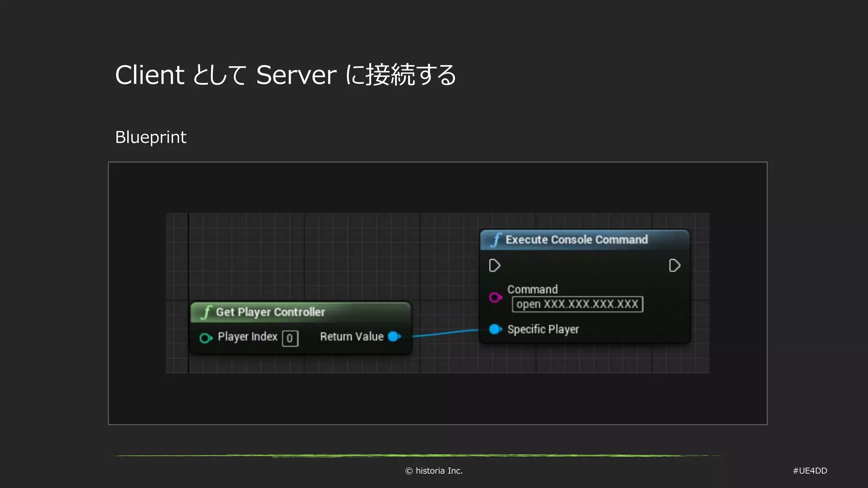Click the blue Specific Player object pin

tap(495, 329)
